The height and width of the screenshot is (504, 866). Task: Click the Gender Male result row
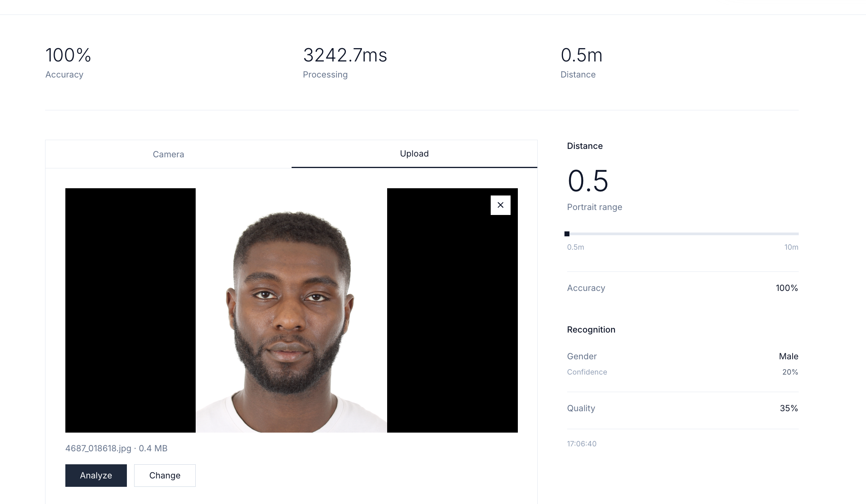pyautogui.click(x=683, y=356)
